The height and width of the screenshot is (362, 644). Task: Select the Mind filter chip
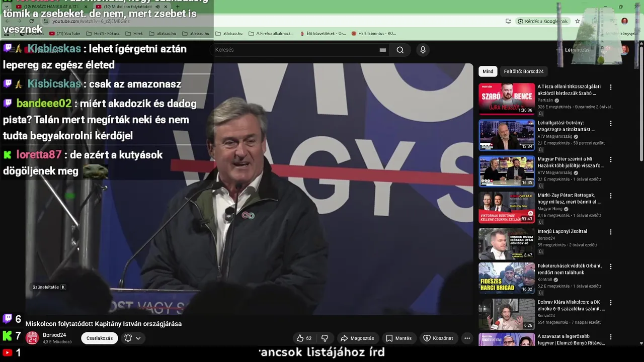pos(488,71)
